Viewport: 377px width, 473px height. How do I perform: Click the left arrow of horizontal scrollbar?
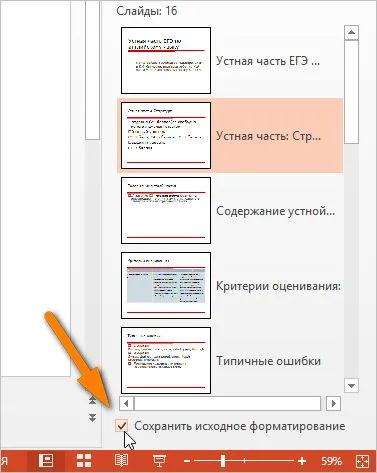(126, 404)
